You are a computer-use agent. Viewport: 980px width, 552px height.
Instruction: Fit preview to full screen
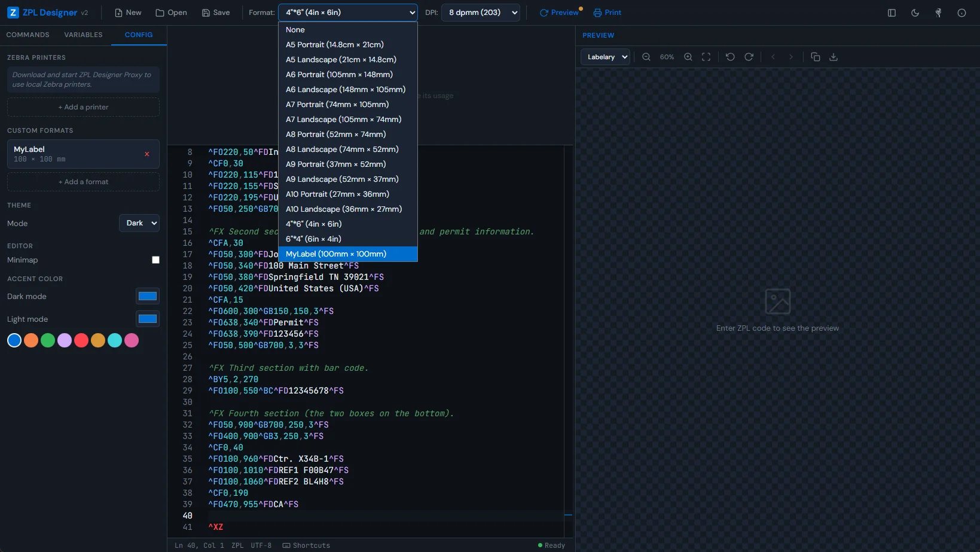coord(706,57)
